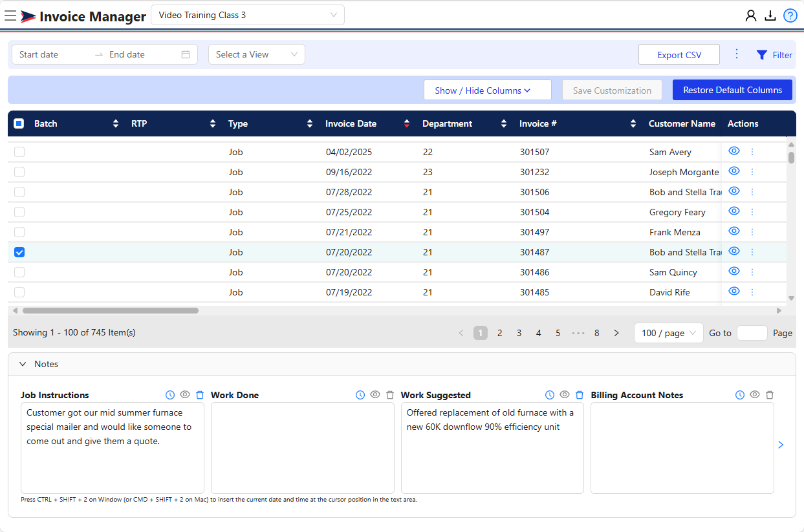Open row actions menu for David Rife
This screenshot has height=532, width=804.
pyautogui.click(x=752, y=292)
